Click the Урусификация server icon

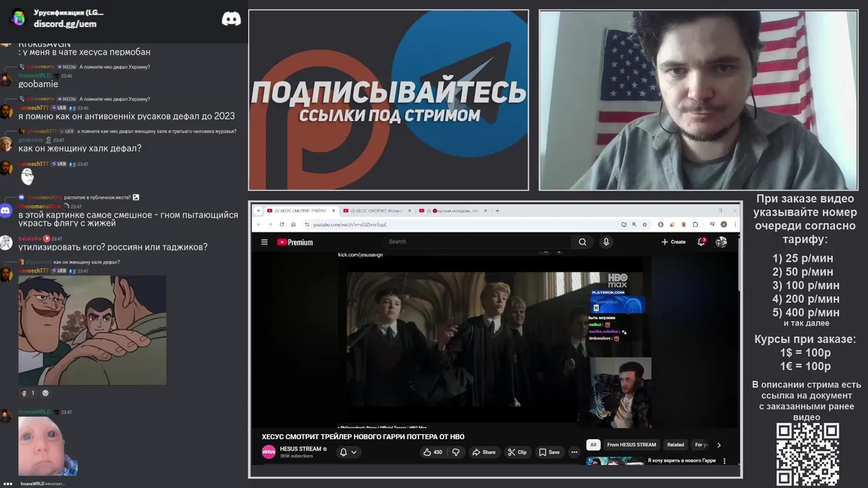18,18
